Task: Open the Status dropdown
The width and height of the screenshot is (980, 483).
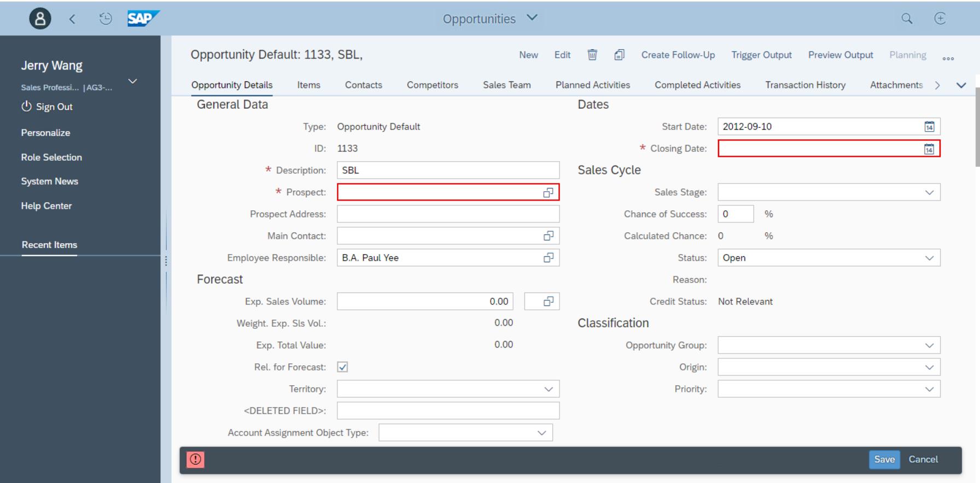Action: click(929, 258)
